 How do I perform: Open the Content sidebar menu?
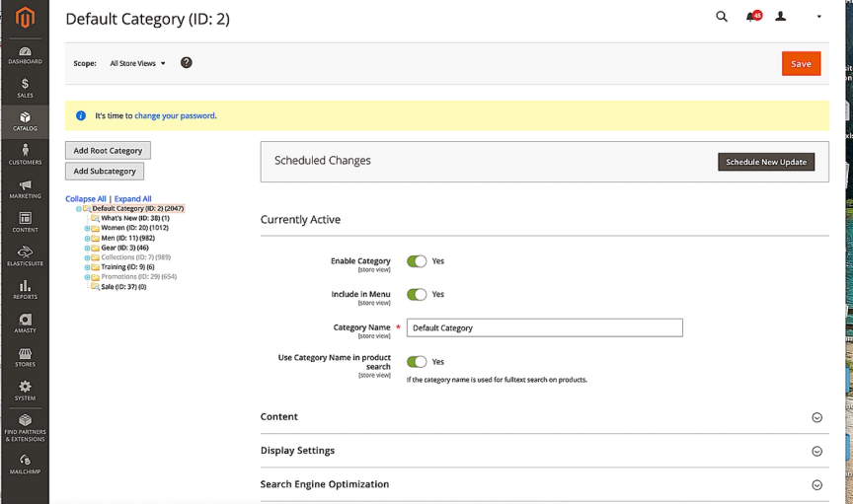(25, 222)
